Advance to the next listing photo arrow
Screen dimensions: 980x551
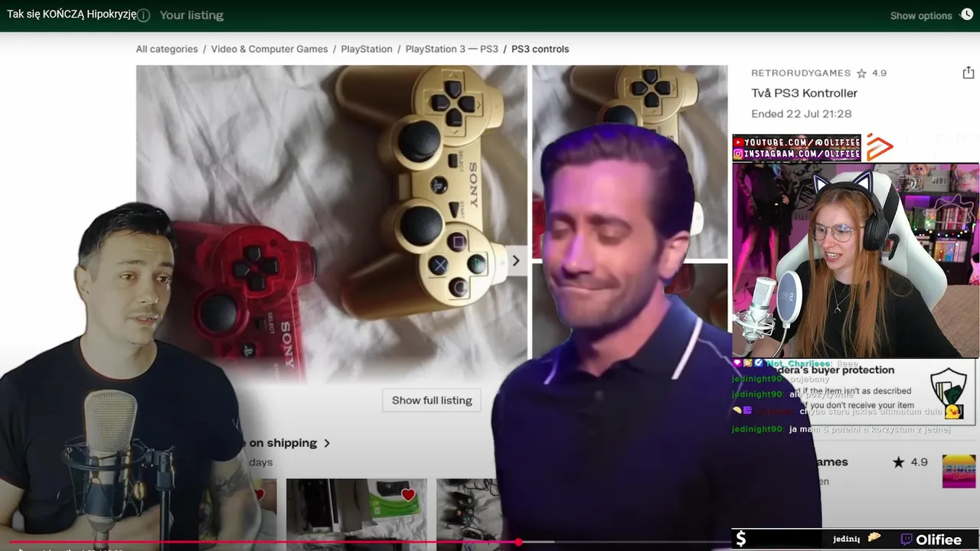(516, 261)
